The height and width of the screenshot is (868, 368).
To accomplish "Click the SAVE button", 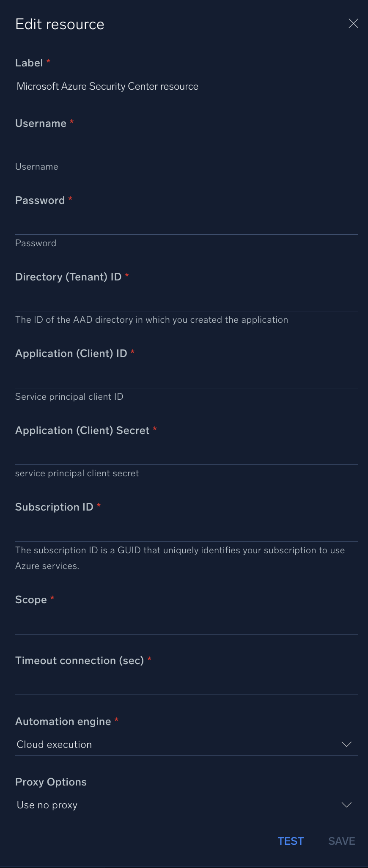I will [341, 841].
